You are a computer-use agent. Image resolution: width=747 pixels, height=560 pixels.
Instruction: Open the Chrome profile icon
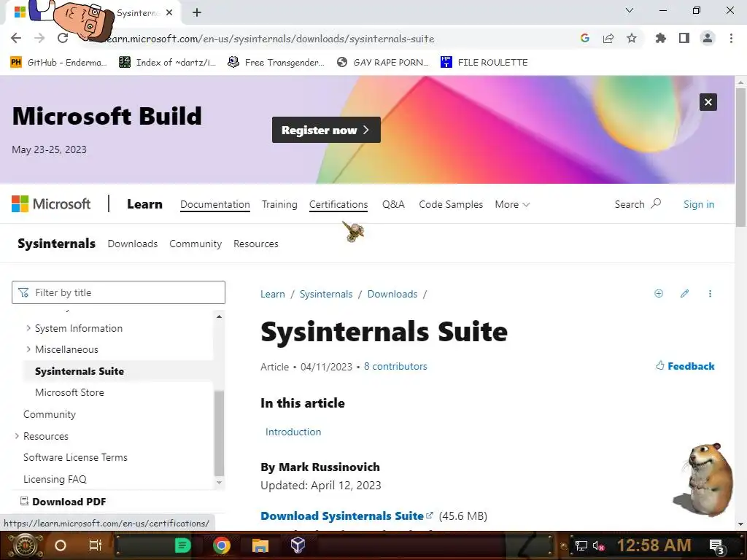pos(708,38)
